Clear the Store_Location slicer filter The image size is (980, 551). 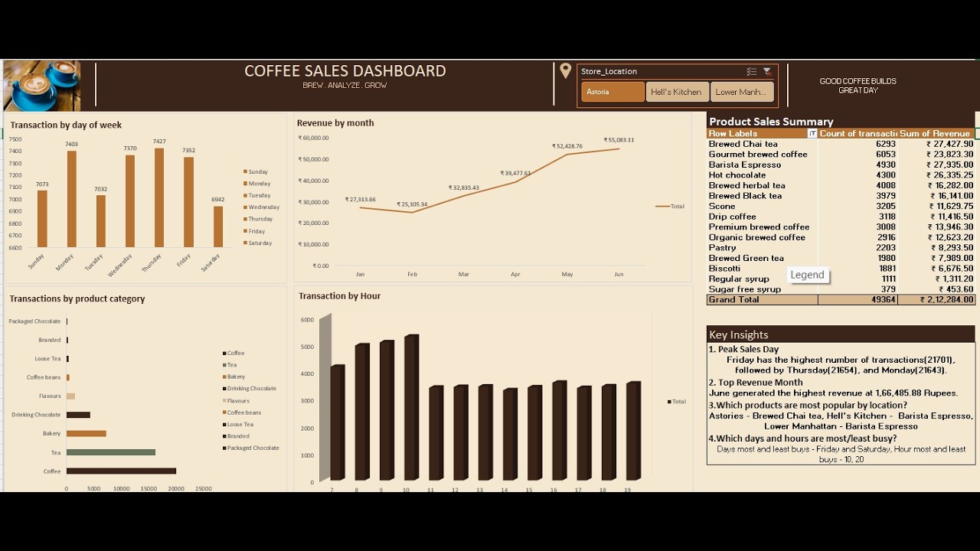click(x=767, y=71)
